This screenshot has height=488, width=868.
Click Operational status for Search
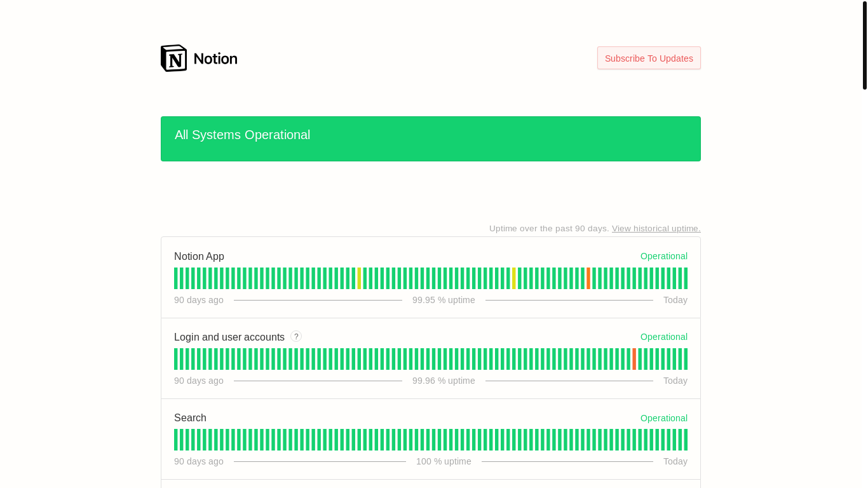pos(664,418)
